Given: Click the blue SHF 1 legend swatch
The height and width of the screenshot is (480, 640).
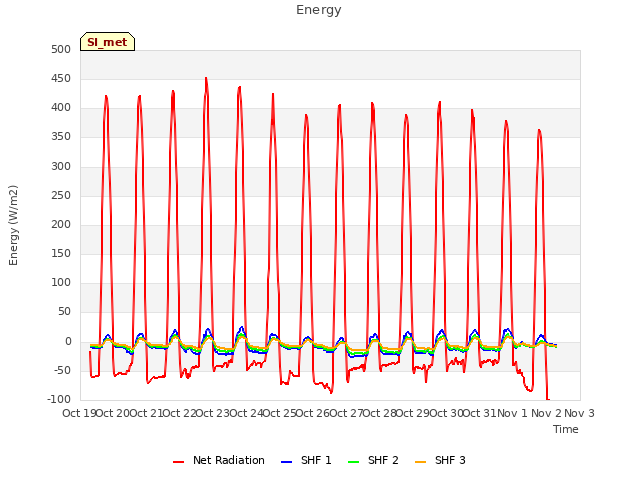Looking at the screenshot, I should pyautogui.click(x=287, y=462).
